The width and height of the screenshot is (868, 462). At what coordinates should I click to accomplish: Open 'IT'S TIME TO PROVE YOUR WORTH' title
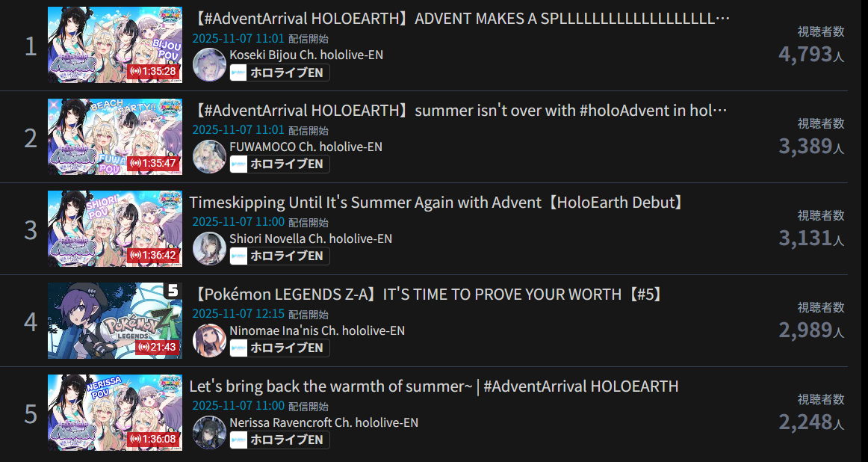[x=427, y=294]
